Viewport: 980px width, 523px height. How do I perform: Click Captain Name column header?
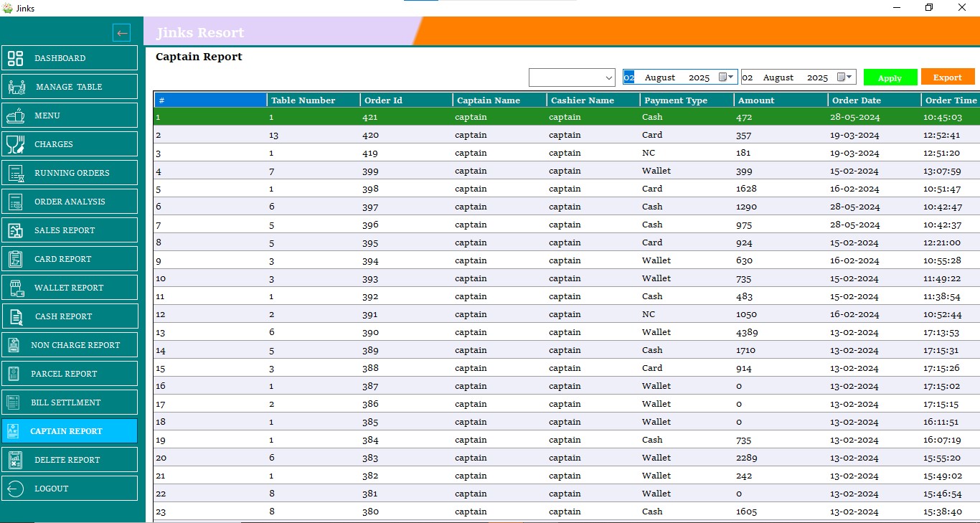point(499,100)
